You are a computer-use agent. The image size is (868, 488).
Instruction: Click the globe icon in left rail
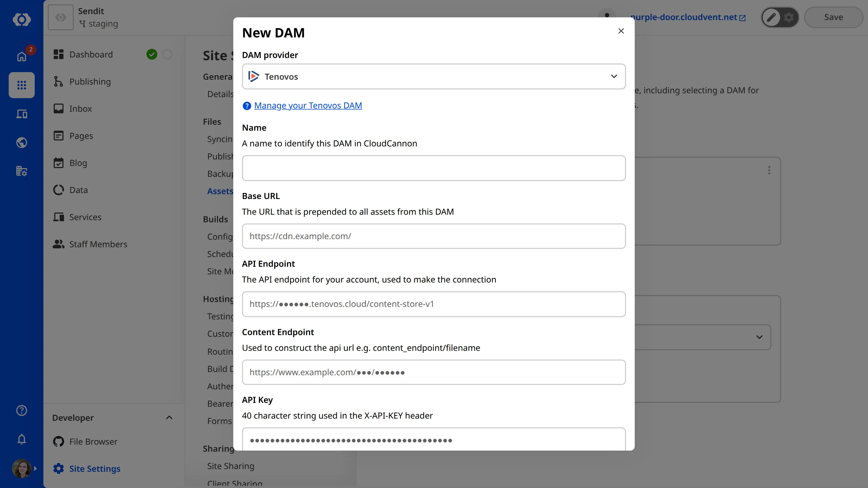pyautogui.click(x=22, y=142)
